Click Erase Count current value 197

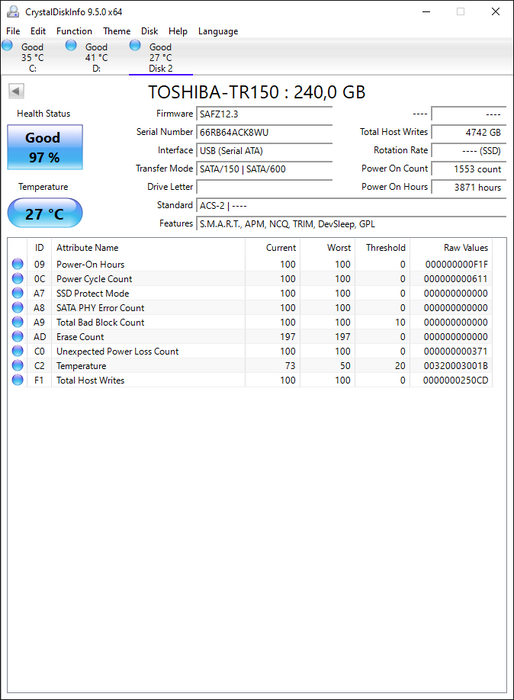[288, 337]
